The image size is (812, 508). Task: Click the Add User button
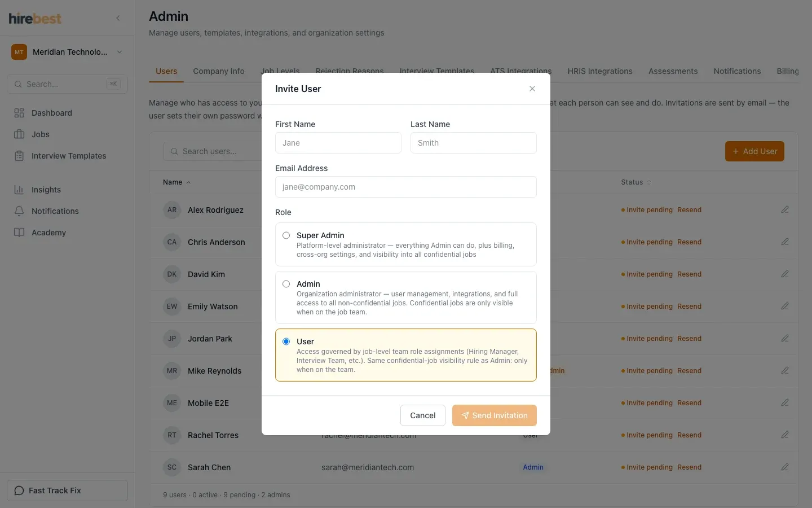point(754,151)
